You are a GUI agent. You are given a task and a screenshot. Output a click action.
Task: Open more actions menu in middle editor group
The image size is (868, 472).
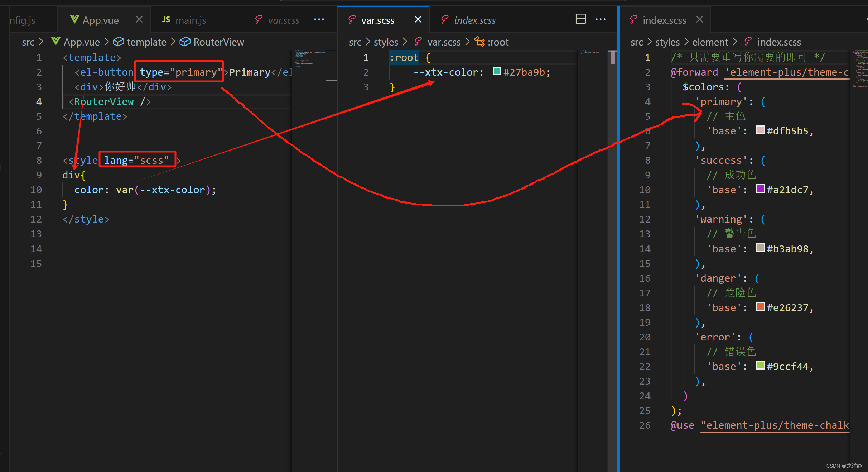pos(601,19)
